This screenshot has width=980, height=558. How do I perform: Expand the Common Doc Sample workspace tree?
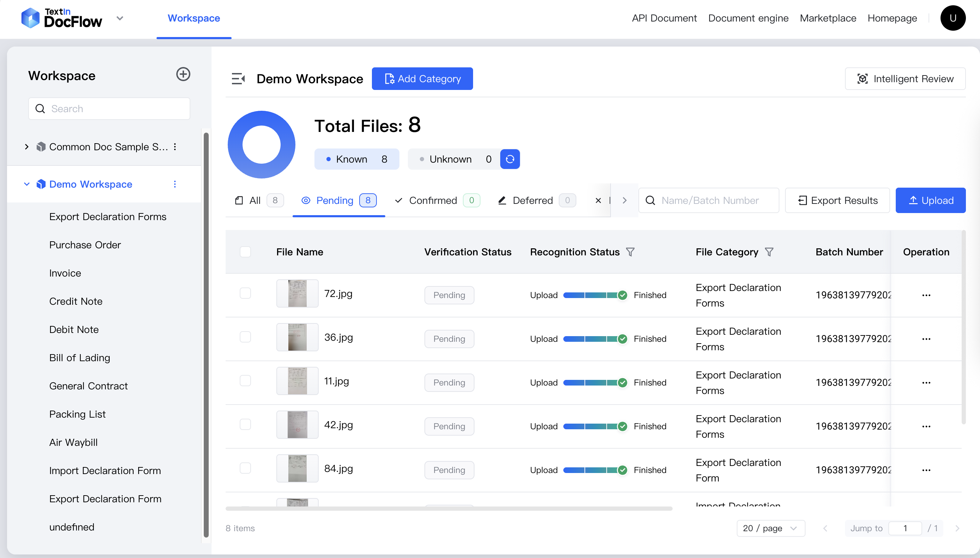point(26,147)
